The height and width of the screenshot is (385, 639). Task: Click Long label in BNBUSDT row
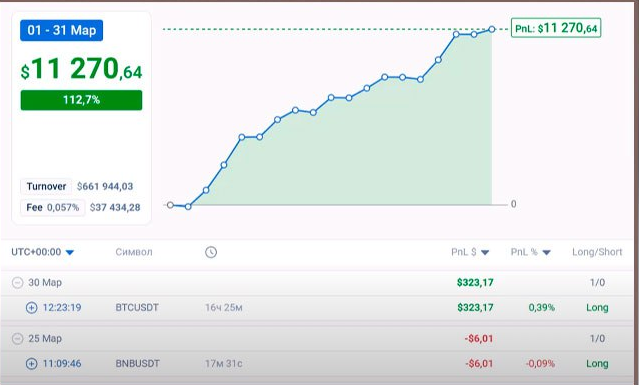click(x=597, y=364)
